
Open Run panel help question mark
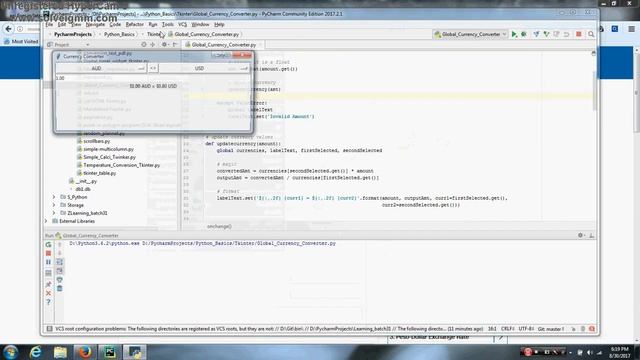coord(48,302)
